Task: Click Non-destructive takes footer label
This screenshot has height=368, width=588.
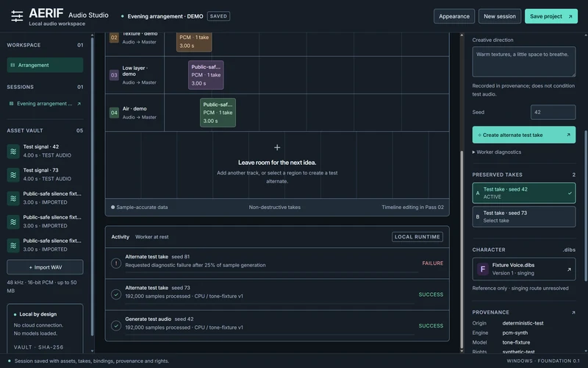Action: coord(274,208)
